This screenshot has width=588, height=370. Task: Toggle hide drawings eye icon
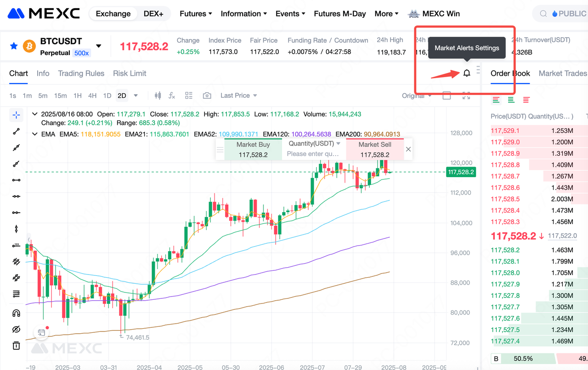(x=16, y=329)
